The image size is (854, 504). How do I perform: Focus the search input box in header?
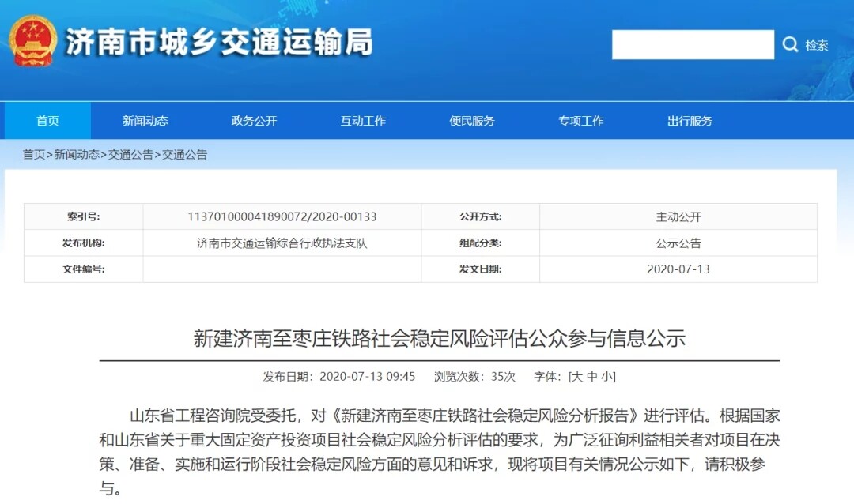tap(693, 45)
